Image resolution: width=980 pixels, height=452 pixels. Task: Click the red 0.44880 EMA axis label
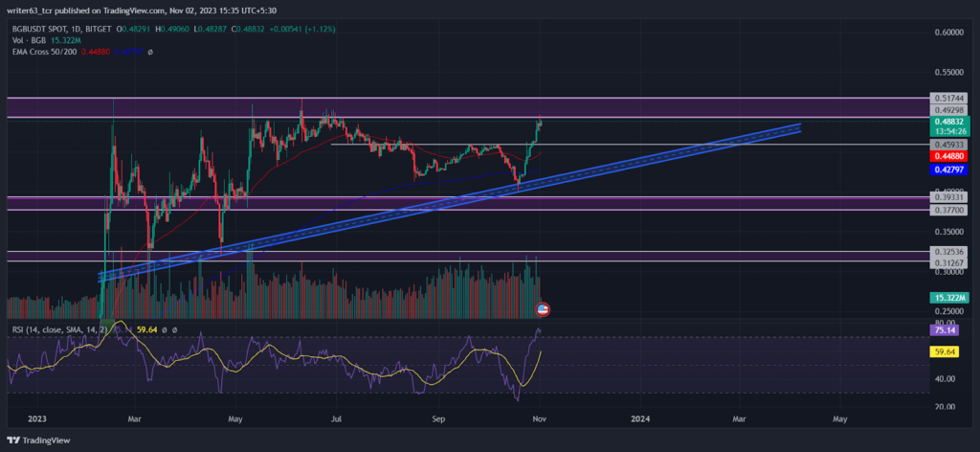click(x=948, y=156)
